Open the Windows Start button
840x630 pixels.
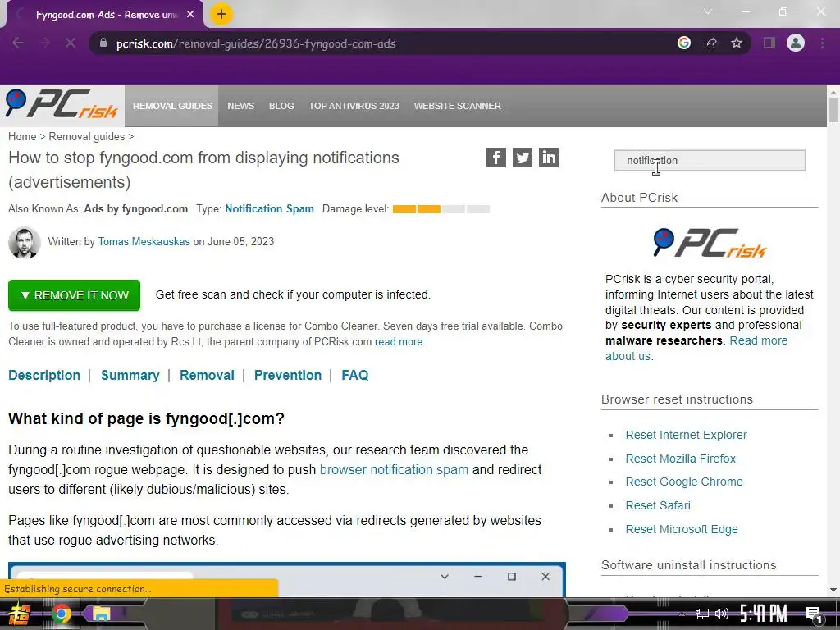19,614
